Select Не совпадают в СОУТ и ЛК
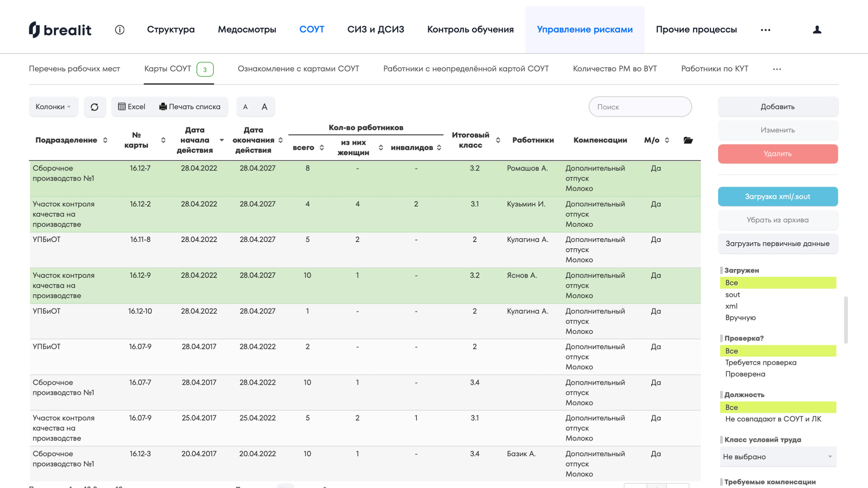The height and width of the screenshot is (488, 868). tap(773, 419)
